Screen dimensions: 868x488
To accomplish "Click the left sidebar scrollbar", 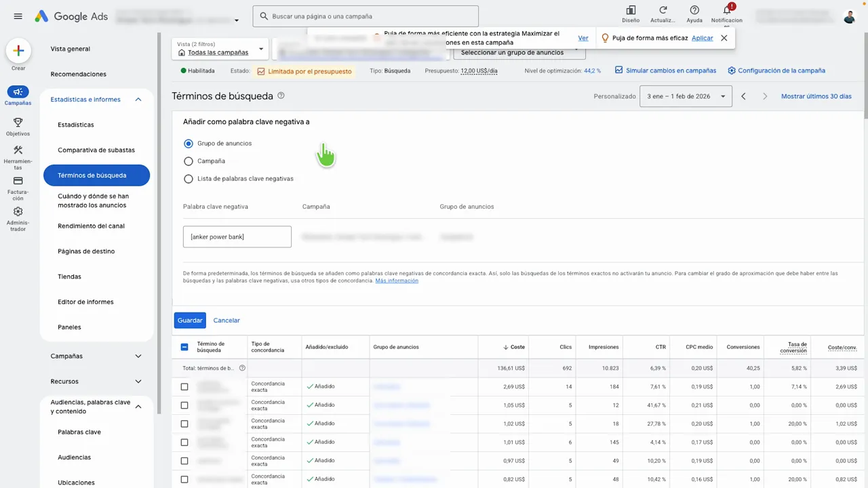I will tap(159, 224).
